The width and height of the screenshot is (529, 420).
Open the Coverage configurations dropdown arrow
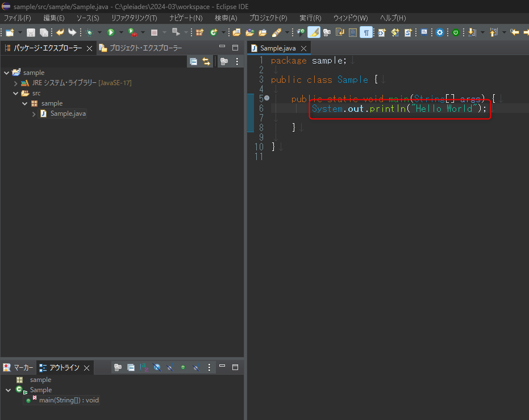pyautogui.click(x=143, y=32)
